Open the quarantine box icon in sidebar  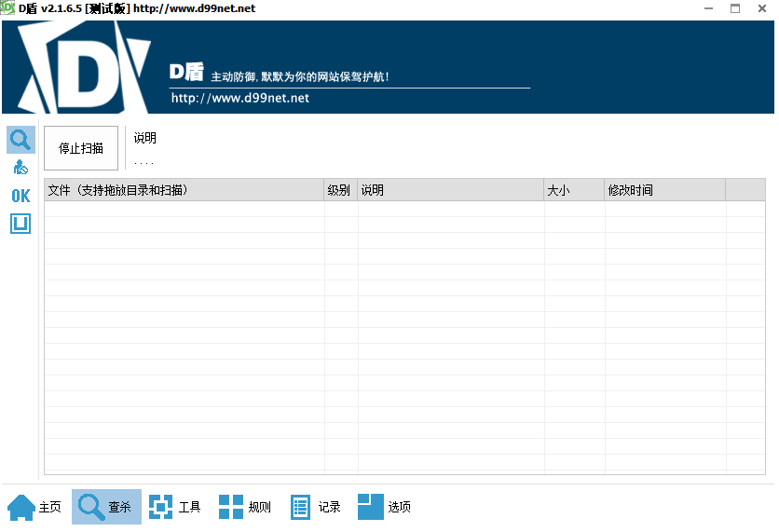[x=20, y=224]
